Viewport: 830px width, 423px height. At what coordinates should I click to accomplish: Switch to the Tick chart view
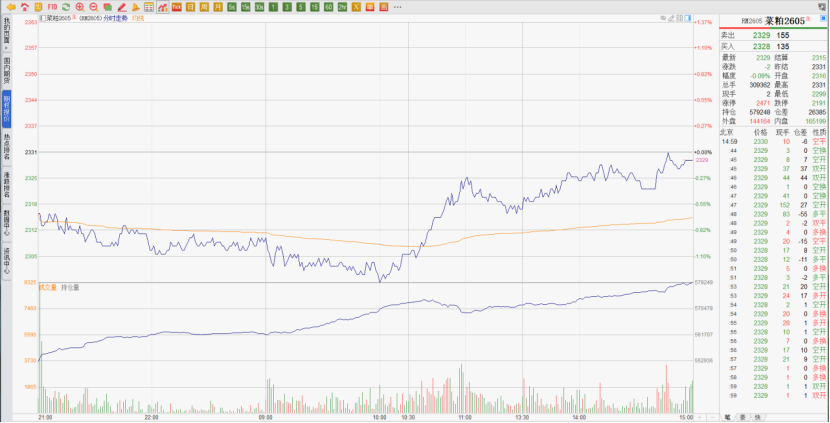click(x=176, y=6)
